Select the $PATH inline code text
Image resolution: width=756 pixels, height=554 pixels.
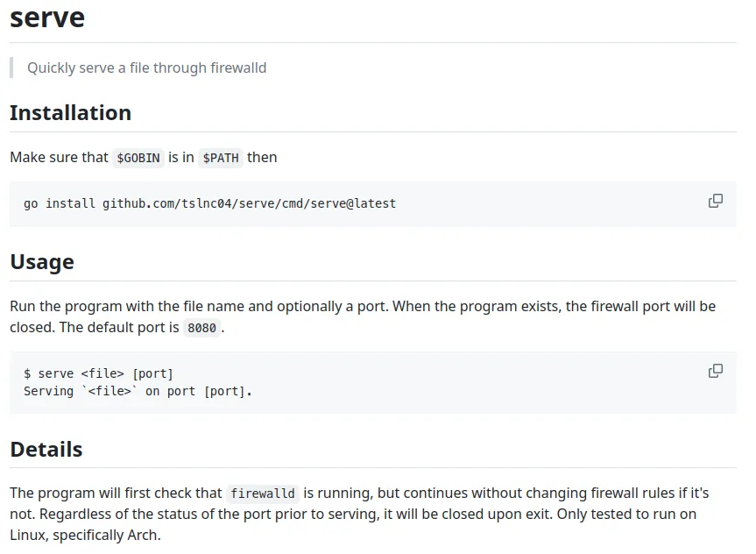[220, 158]
